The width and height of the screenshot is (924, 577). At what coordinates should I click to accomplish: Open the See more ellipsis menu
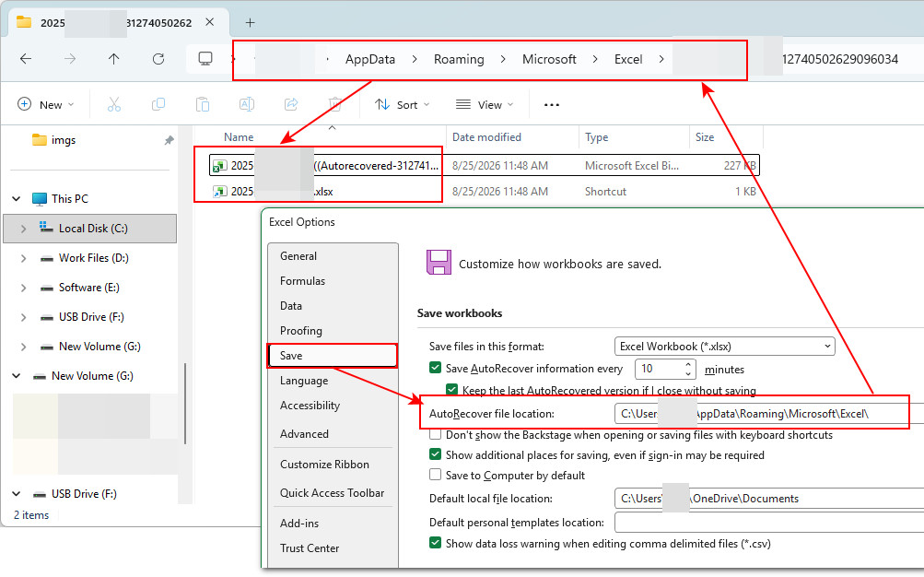tap(552, 105)
